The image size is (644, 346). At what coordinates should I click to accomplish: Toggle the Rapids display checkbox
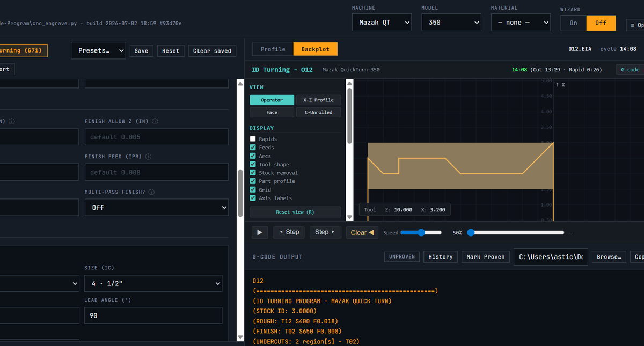[x=253, y=139]
